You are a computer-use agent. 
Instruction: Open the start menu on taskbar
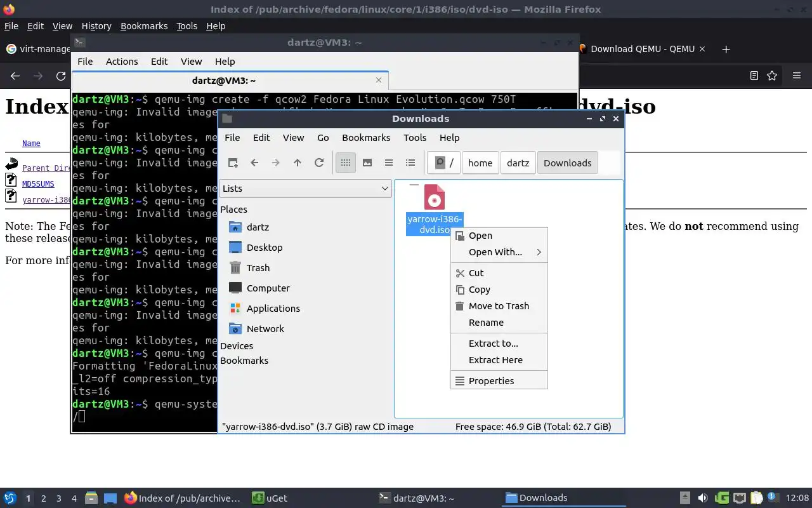tap(10, 498)
